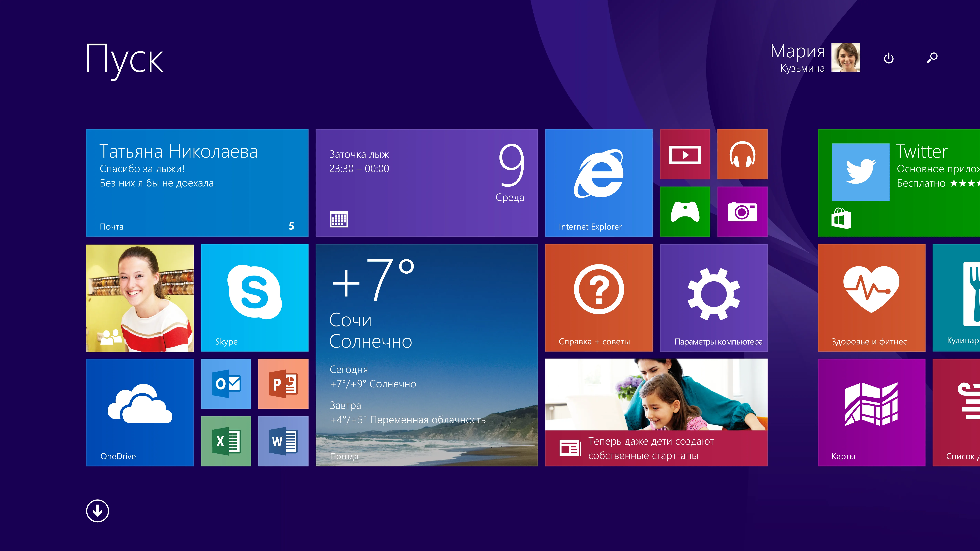
Task: Open the OneDrive tile
Action: [x=140, y=413]
